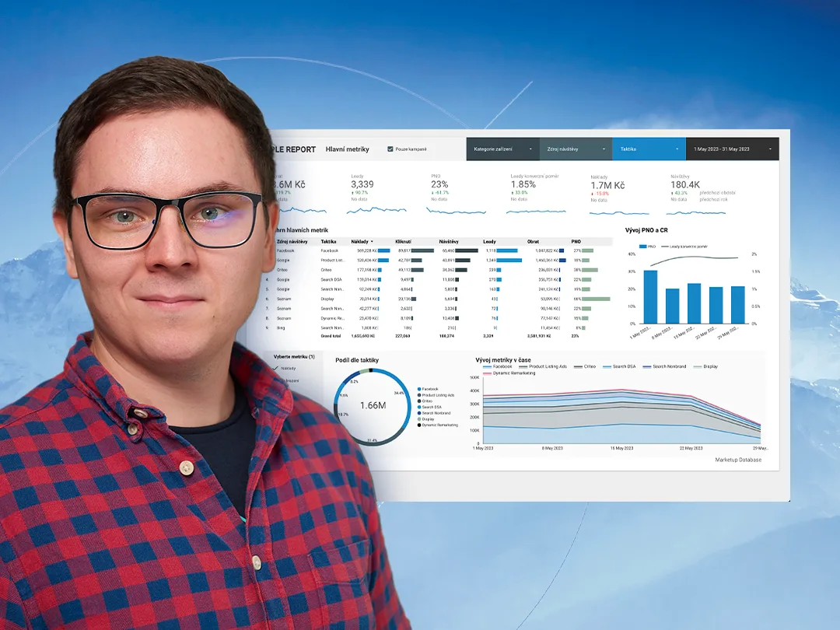The image size is (840, 630).
Task: Click the Product Listing Ads donut legend dot
Action: point(419,395)
